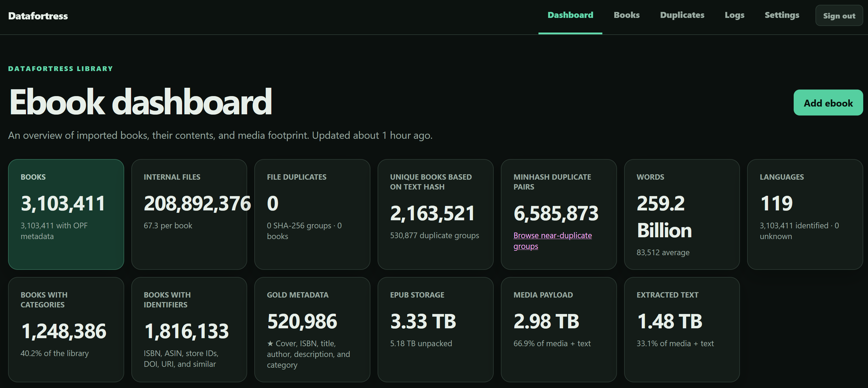Select the '1,248,386' categories value
The image size is (868, 388).
tap(64, 331)
